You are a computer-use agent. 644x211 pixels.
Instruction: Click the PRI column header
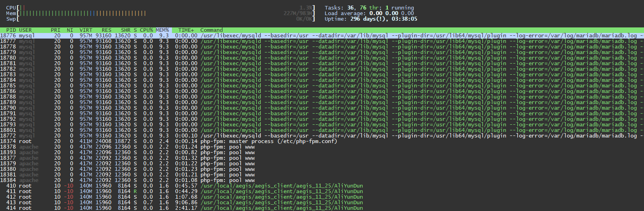pos(56,30)
